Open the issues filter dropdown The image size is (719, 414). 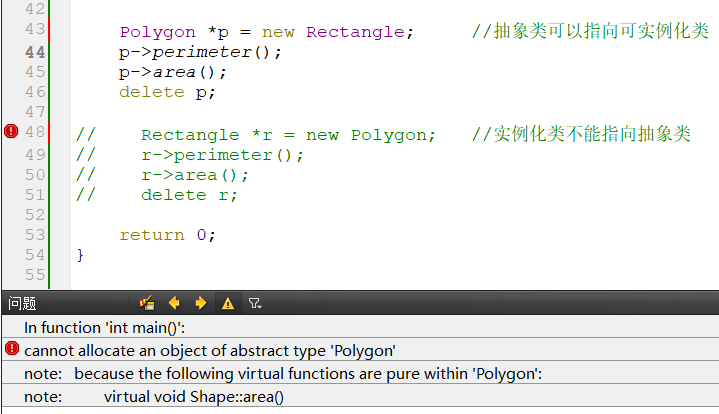[255, 303]
